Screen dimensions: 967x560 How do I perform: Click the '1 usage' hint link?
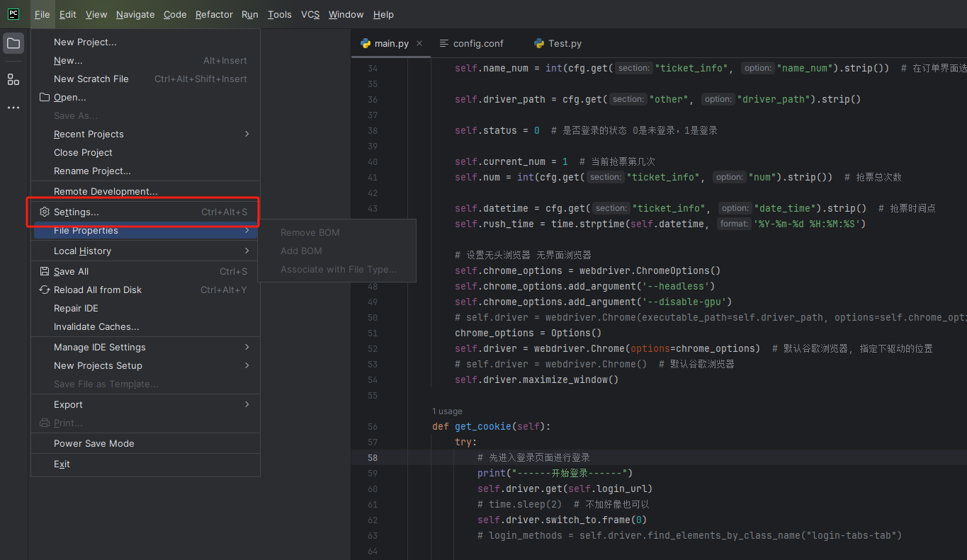click(447, 411)
